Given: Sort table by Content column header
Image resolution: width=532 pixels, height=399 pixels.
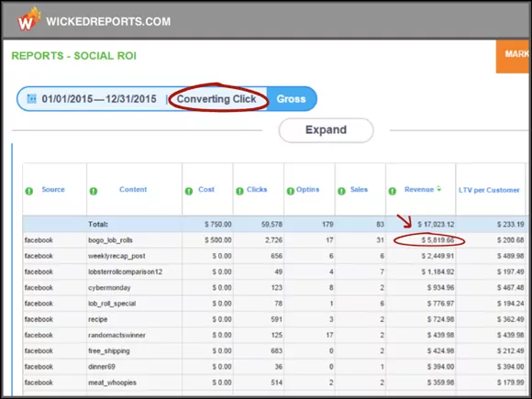Looking at the screenshot, I should (x=133, y=189).
